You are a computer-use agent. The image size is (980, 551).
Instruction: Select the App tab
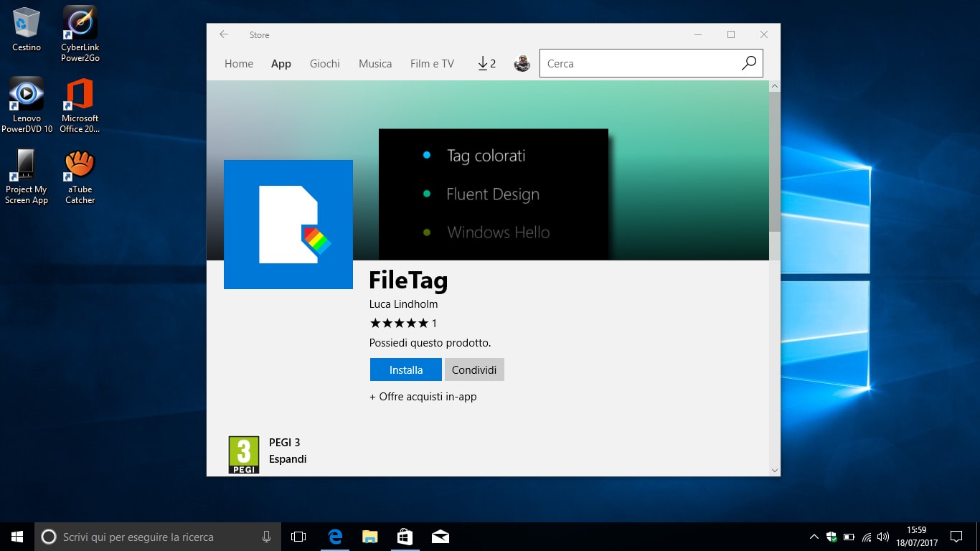(x=281, y=64)
